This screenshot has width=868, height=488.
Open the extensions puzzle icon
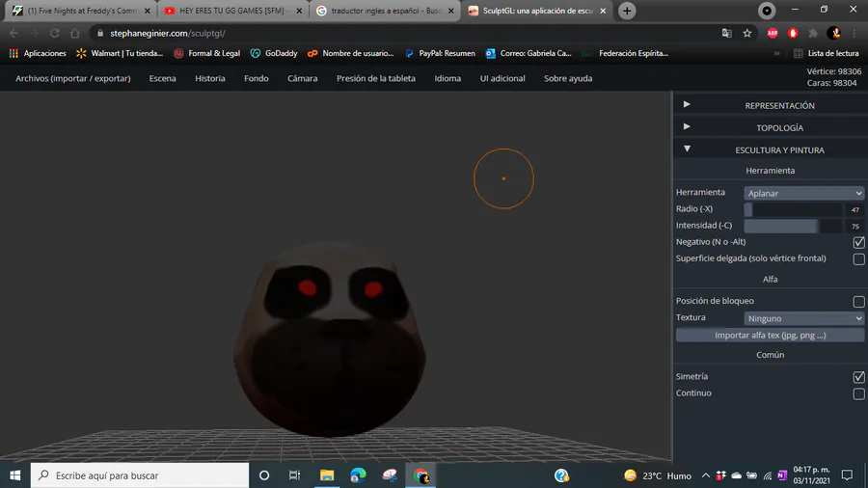point(813,33)
